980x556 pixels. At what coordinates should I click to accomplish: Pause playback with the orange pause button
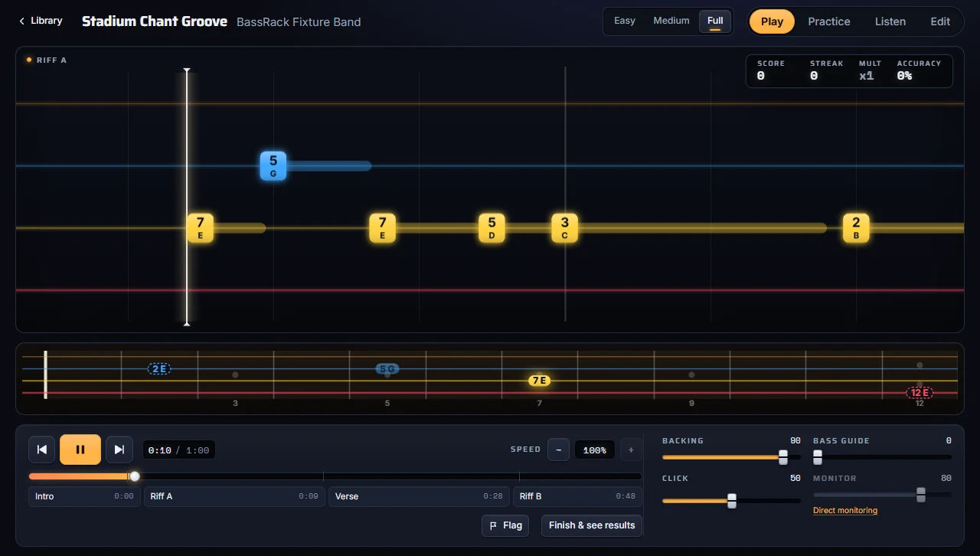80,450
